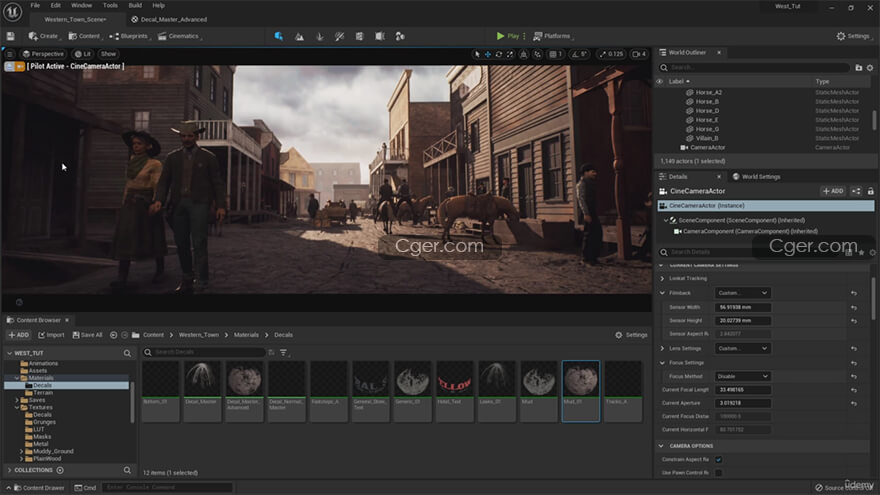The image size is (880, 495).
Task: Select Hotel_Text decal thumbnail
Action: pos(455,391)
